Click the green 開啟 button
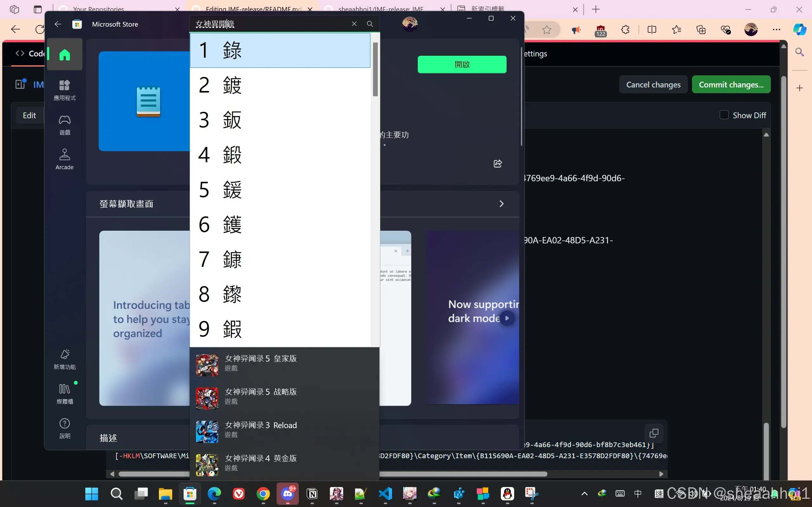The image size is (812, 507). 462,64
